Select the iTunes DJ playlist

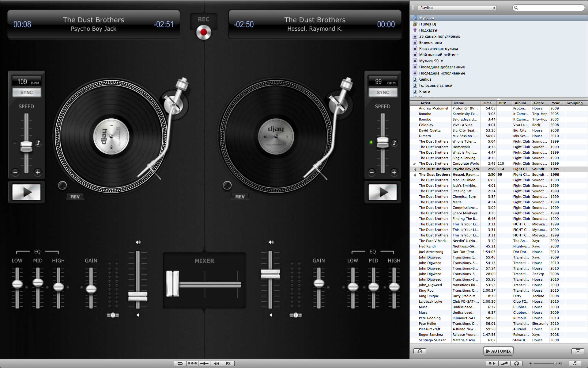tap(499, 24)
